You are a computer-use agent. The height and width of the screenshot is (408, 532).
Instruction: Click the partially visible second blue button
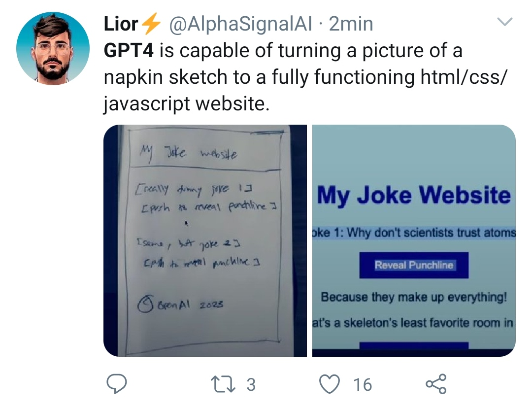coord(414,346)
